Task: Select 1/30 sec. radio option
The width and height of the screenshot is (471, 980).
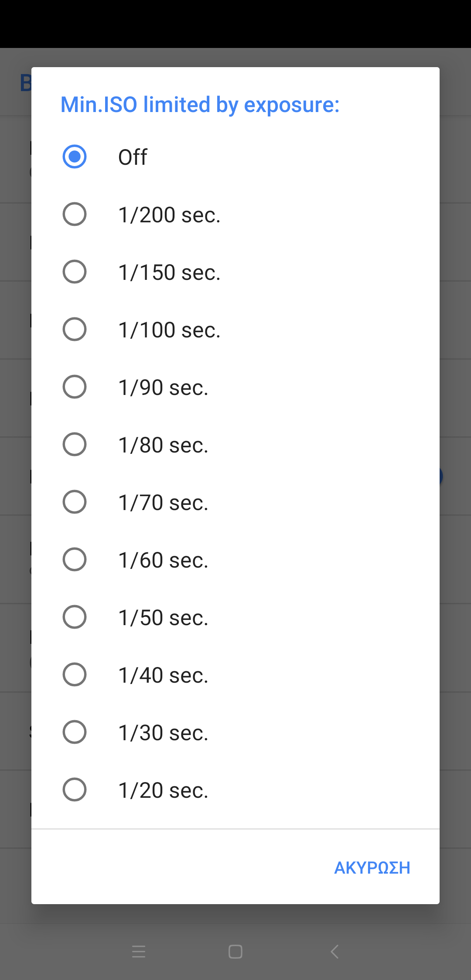Action: [75, 732]
